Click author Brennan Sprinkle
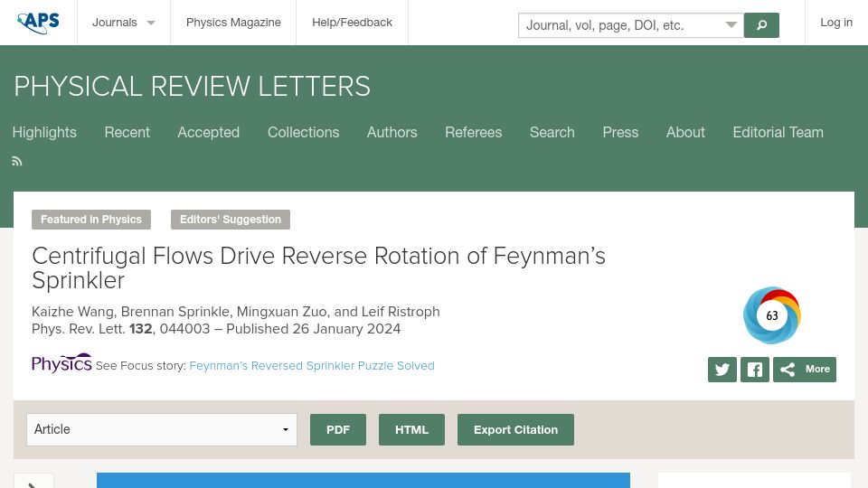 click(x=175, y=312)
